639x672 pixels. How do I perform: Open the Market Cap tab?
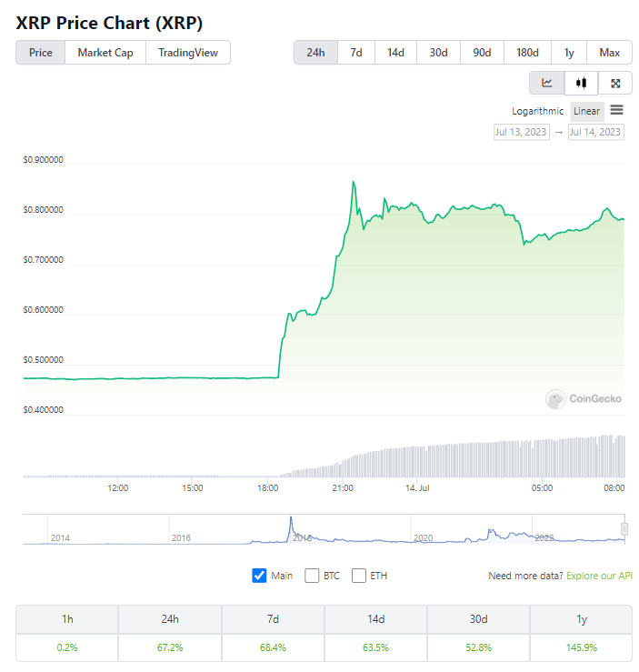pos(105,53)
